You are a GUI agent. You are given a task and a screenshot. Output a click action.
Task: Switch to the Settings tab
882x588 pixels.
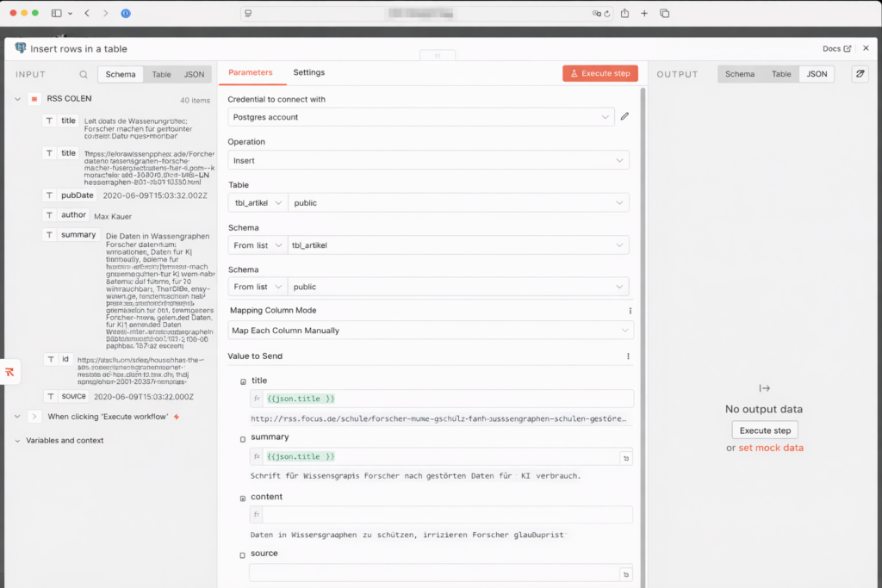pos(308,73)
